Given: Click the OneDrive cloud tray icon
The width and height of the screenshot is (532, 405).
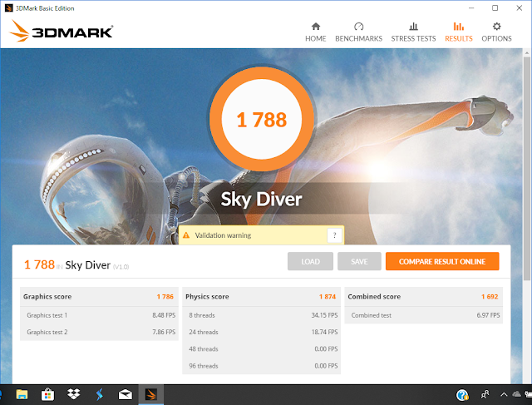Looking at the screenshot, I should (x=516, y=394).
